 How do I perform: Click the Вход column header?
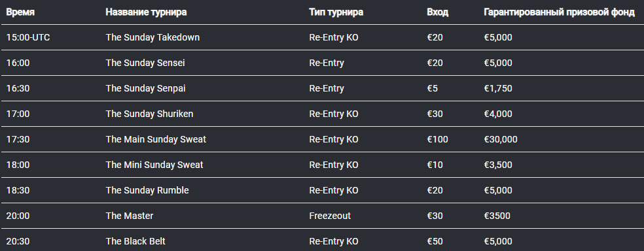(437, 12)
